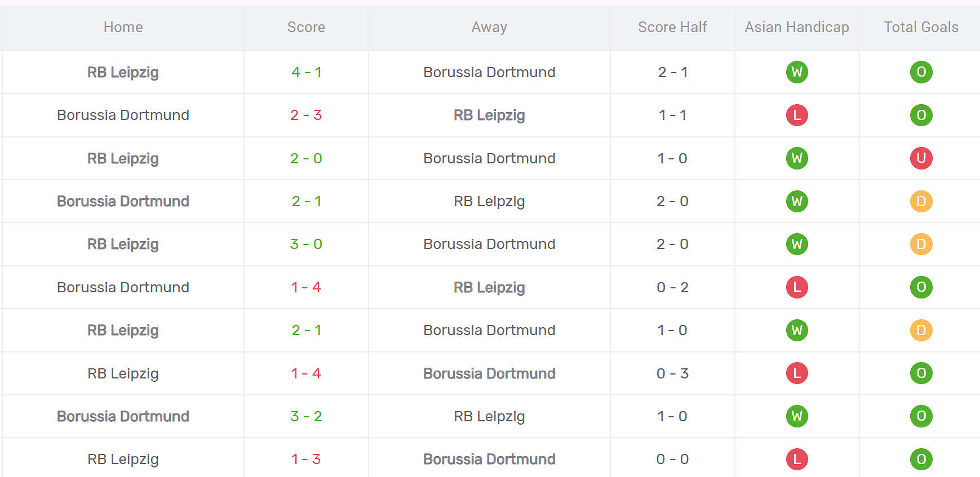
Task: Click the W badge in the 3 - 2 row
Action: [x=797, y=416]
